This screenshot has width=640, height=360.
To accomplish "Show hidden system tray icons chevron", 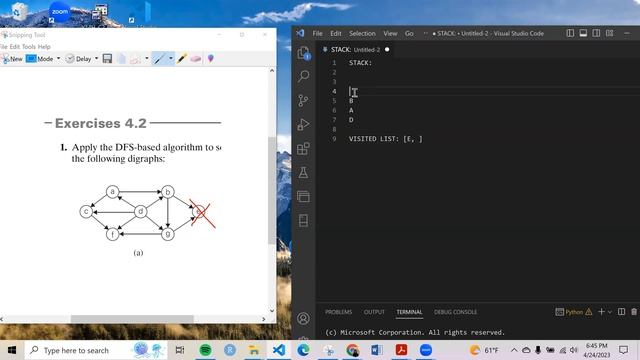I will (x=514, y=350).
